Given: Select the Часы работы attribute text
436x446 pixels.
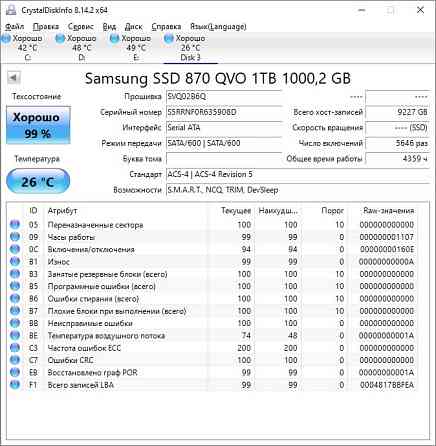Looking at the screenshot, I should click(x=71, y=237).
